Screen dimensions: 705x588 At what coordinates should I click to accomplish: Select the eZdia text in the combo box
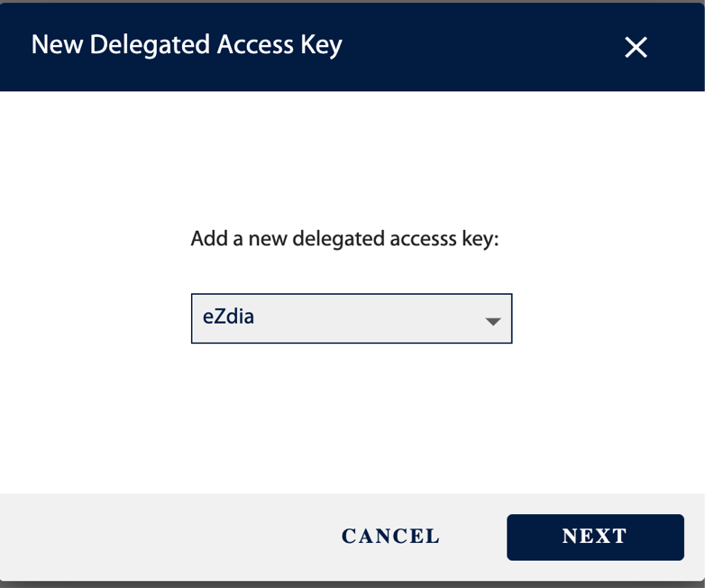228,317
